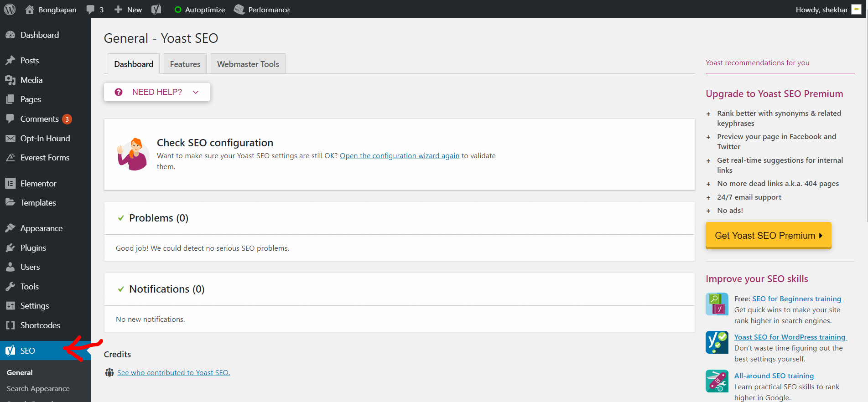The image size is (868, 402).
Task: Click the Media icon in sidebar
Action: (x=10, y=80)
